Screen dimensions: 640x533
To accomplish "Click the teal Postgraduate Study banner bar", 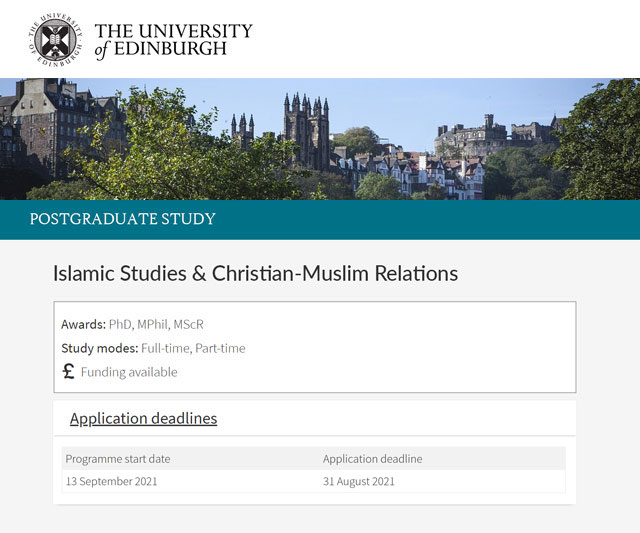I will (x=420, y=219).
